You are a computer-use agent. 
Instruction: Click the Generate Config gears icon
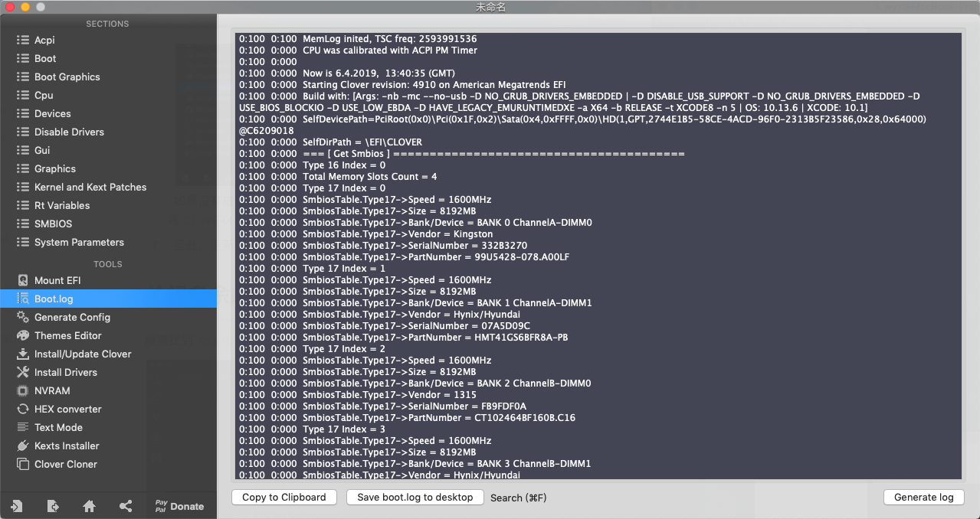[x=22, y=317]
